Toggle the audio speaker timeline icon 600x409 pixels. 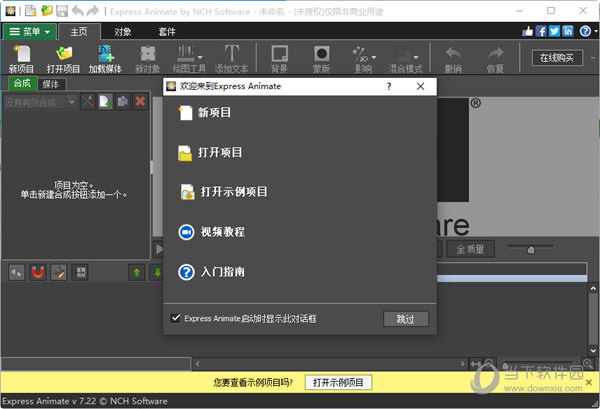(16, 272)
